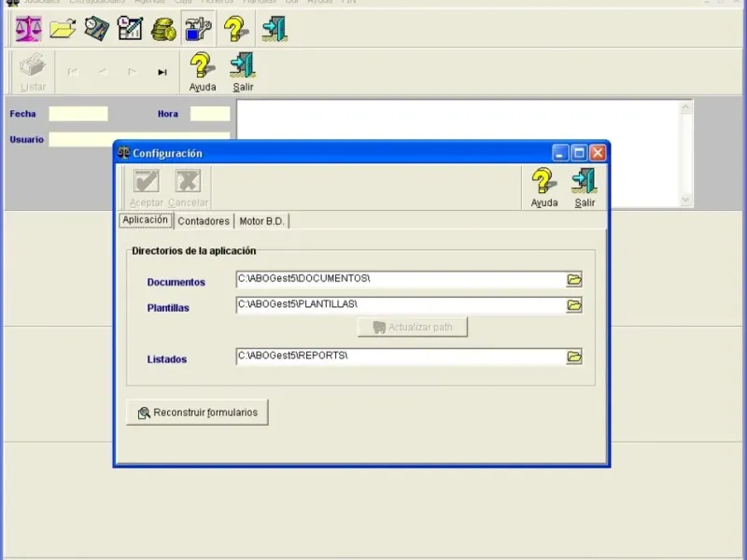Click Aceptar in the Configuración dialog
Image resolution: width=747 pixels, height=560 pixels.
147,189
